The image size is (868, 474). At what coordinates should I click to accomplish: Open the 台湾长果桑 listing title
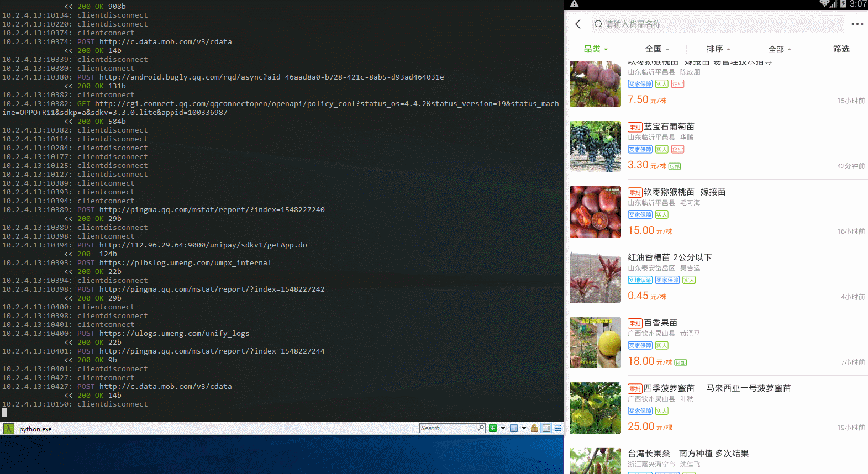coord(688,454)
